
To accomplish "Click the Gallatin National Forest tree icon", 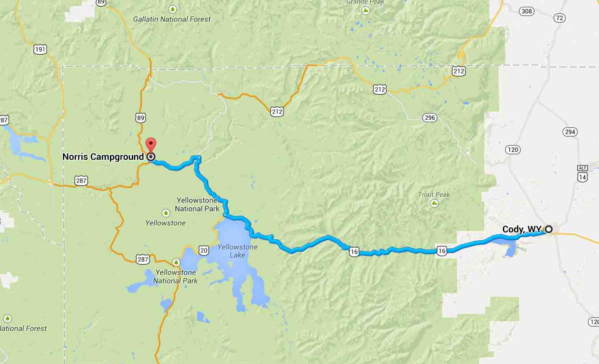I will (173, 9).
